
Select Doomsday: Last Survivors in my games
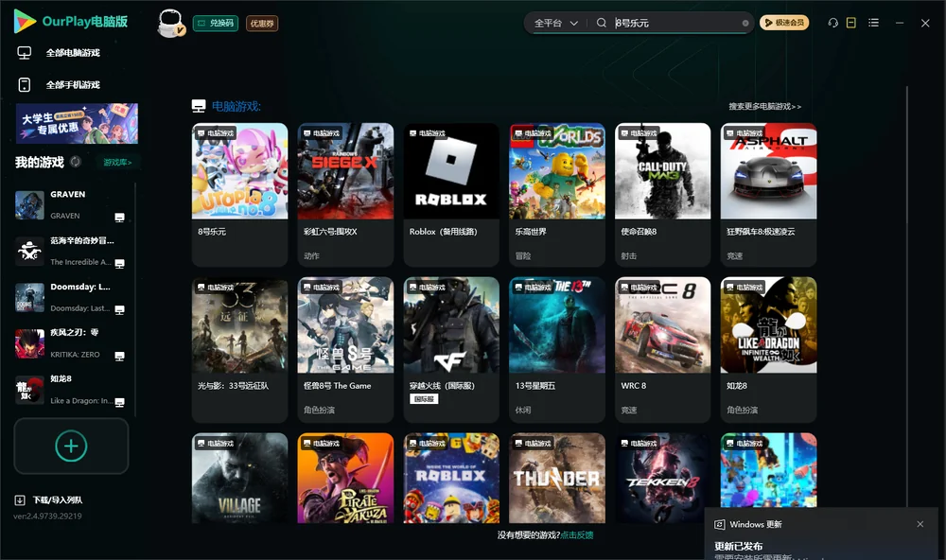point(71,297)
